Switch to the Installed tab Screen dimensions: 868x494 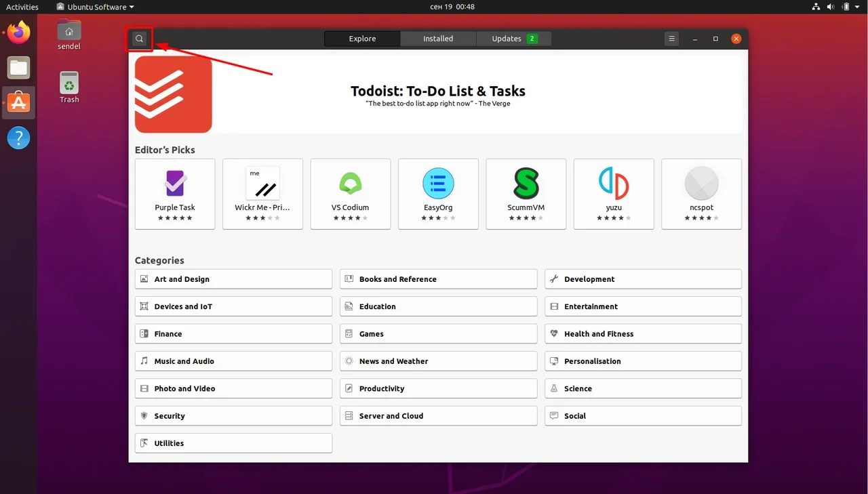(x=438, y=39)
